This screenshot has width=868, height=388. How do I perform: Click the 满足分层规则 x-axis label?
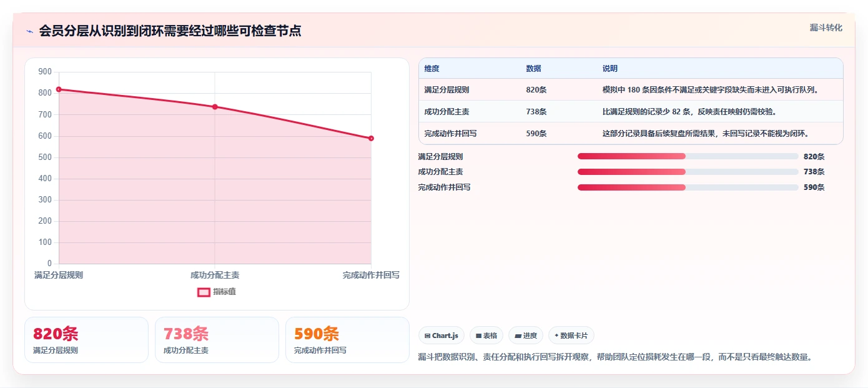pos(59,275)
